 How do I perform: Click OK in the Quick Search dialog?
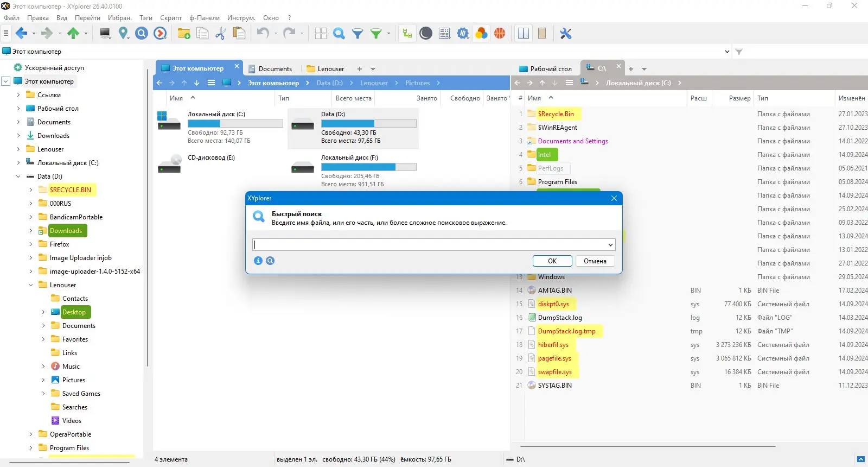(x=552, y=261)
